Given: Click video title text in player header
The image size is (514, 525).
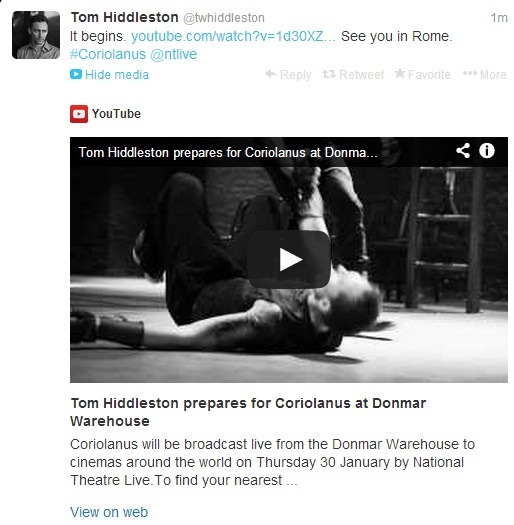Looking at the screenshot, I should coord(228,153).
